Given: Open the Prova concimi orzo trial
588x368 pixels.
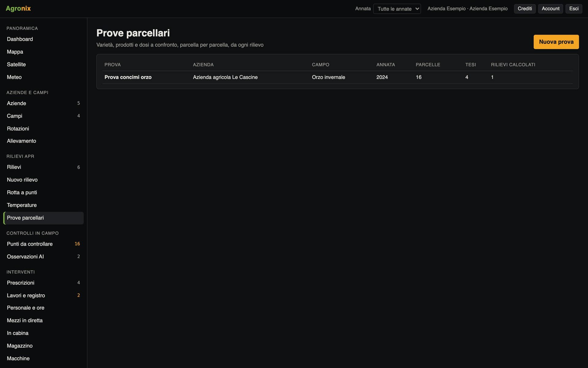Looking at the screenshot, I should [128, 77].
